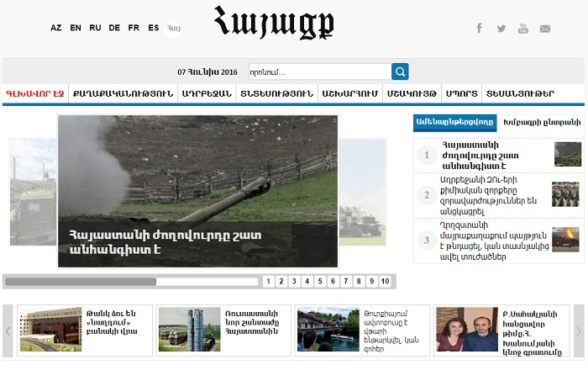This screenshot has height=365, width=588.
Task: Open the YouTube channel icon
Action: [523, 28]
